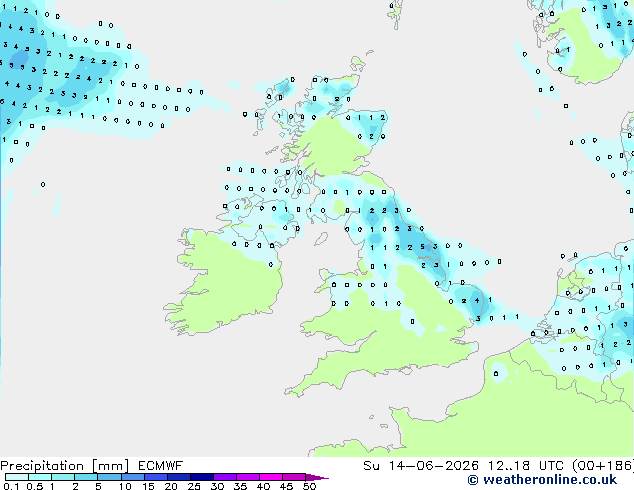Click the '20' legend scale label
Image resolution: width=634 pixels, height=490 pixels.
pos(171,486)
